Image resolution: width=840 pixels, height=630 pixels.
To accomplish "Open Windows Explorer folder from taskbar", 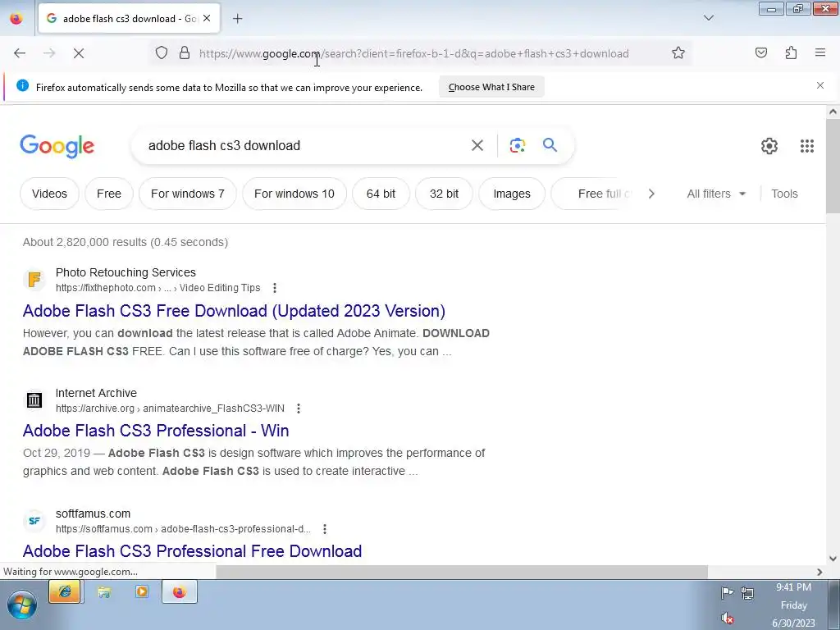I will point(104,592).
